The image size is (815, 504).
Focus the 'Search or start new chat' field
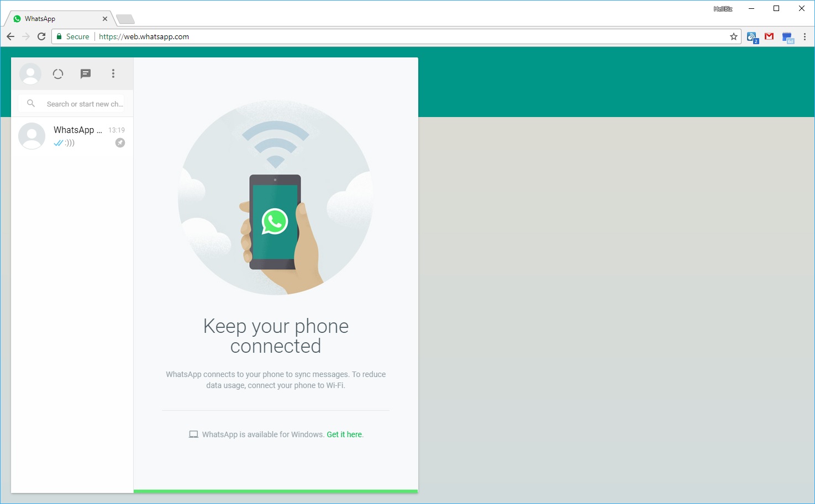pos(72,104)
